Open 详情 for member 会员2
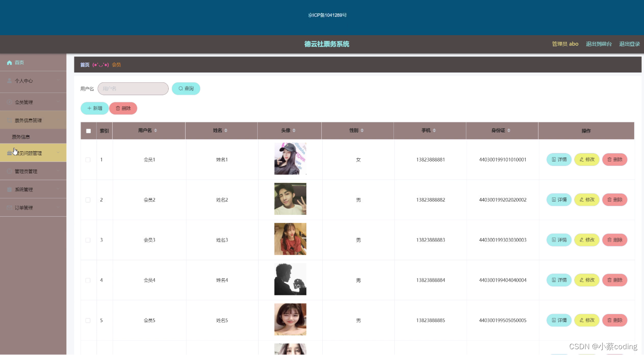 (559, 200)
